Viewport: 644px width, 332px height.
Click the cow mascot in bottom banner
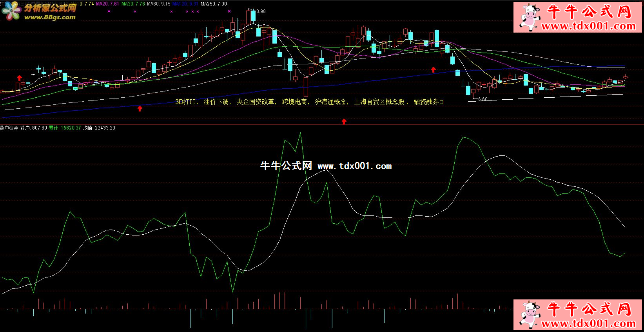click(x=530, y=314)
